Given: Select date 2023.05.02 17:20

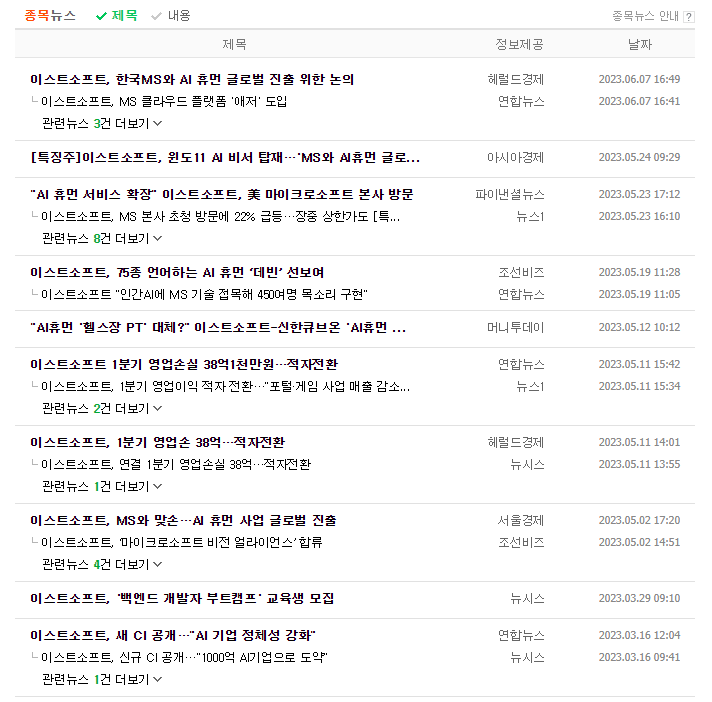Looking at the screenshot, I should pos(639,520).
